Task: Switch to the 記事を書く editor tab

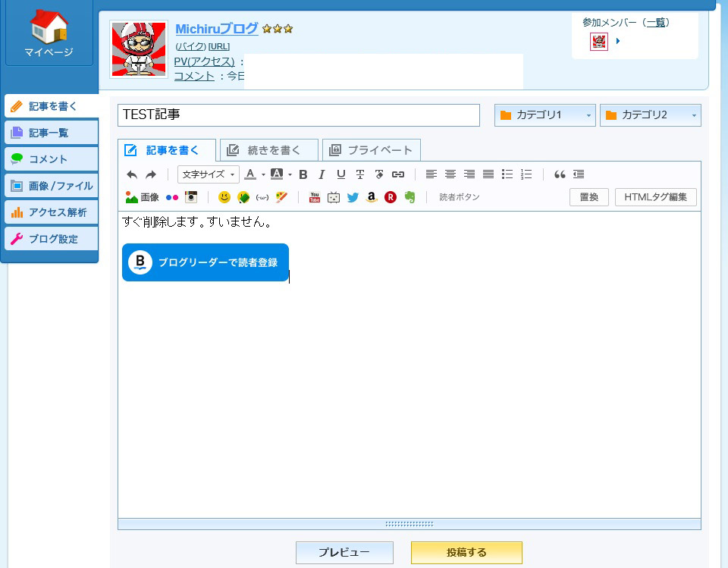Action: tap(167, 150)
